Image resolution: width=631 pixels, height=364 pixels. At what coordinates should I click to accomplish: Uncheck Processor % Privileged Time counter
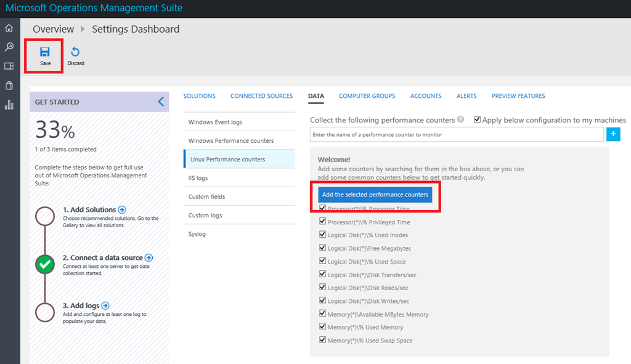coord(322,221)
